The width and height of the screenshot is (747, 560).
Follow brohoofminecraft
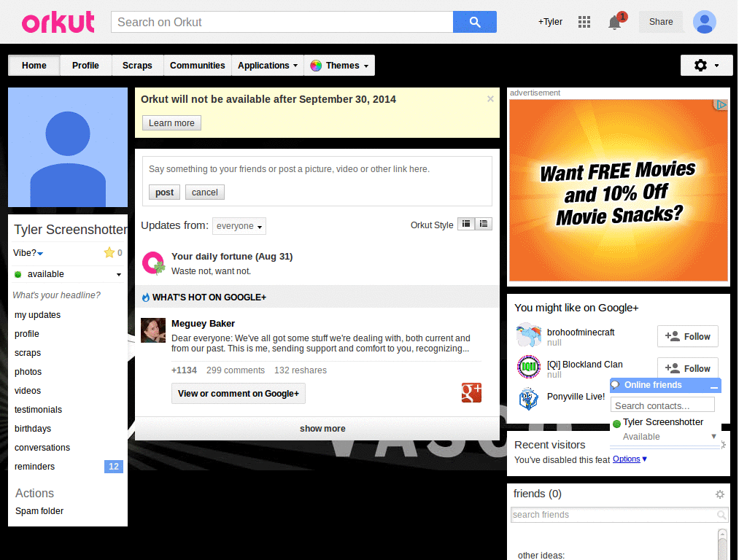click(687, 337)
